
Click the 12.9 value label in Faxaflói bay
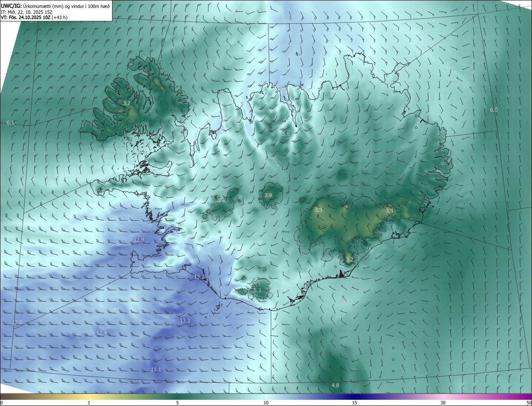click(x=139, y=240)
